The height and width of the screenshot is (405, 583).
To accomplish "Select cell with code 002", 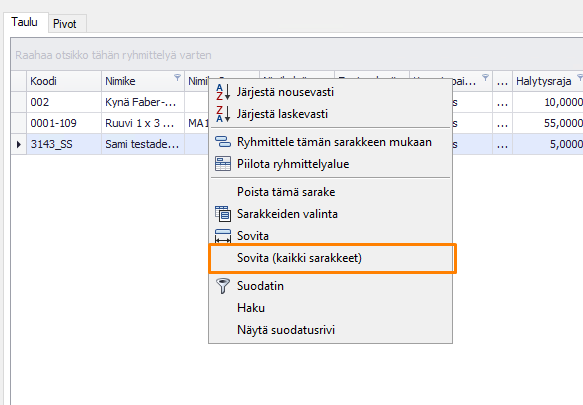I will [64, 102].
